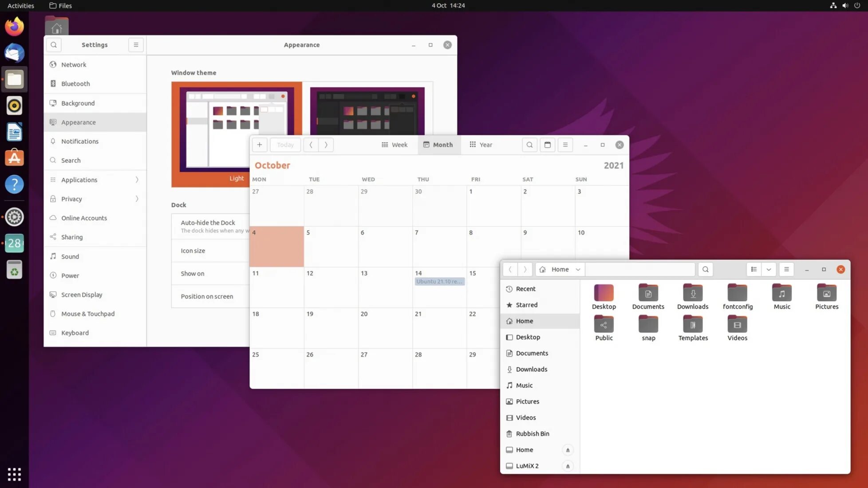Click the Ubuntu 21.10 release event
Image resolution: width=868 pixels, height=488 pixels.
[439, 281]
